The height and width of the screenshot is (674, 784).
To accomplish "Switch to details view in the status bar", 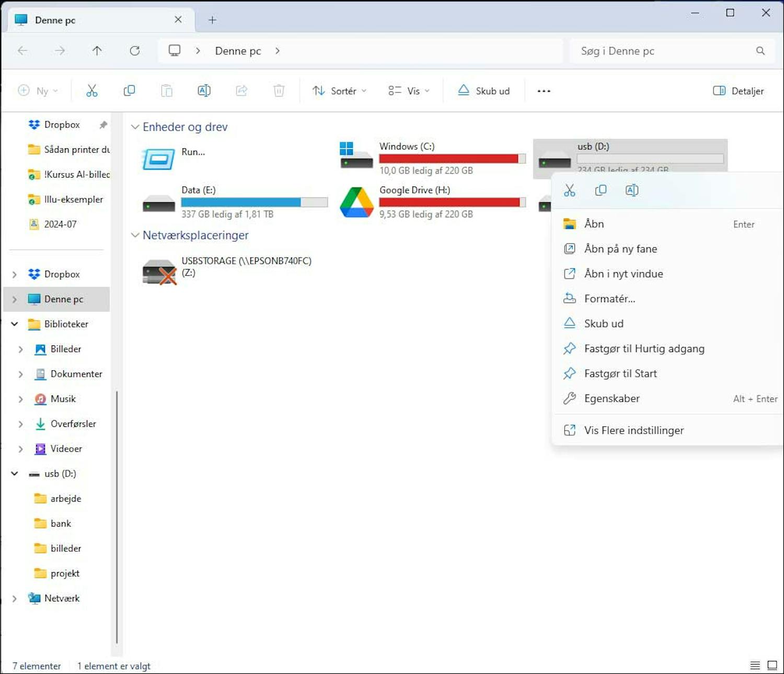I will click(755, 665).
